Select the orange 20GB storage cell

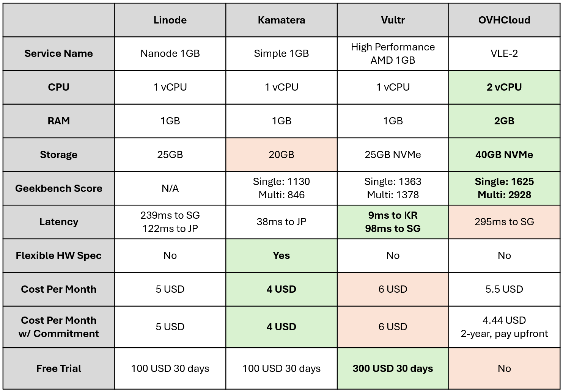tap(281, 155)
